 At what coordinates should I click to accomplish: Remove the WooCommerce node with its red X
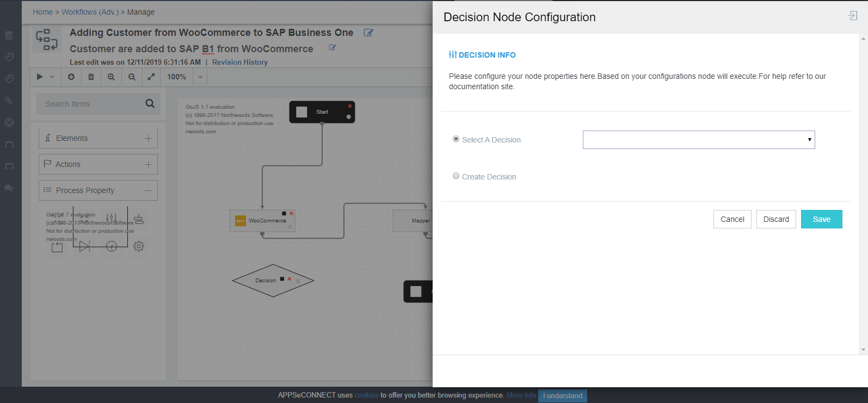coord(292,213)
